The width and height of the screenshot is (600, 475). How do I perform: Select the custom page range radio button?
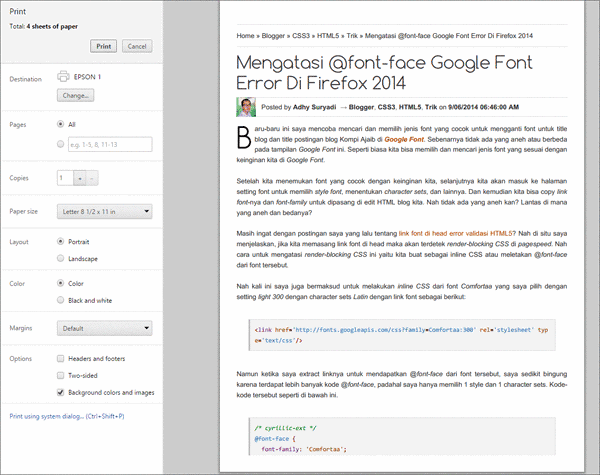click(60, 144)
